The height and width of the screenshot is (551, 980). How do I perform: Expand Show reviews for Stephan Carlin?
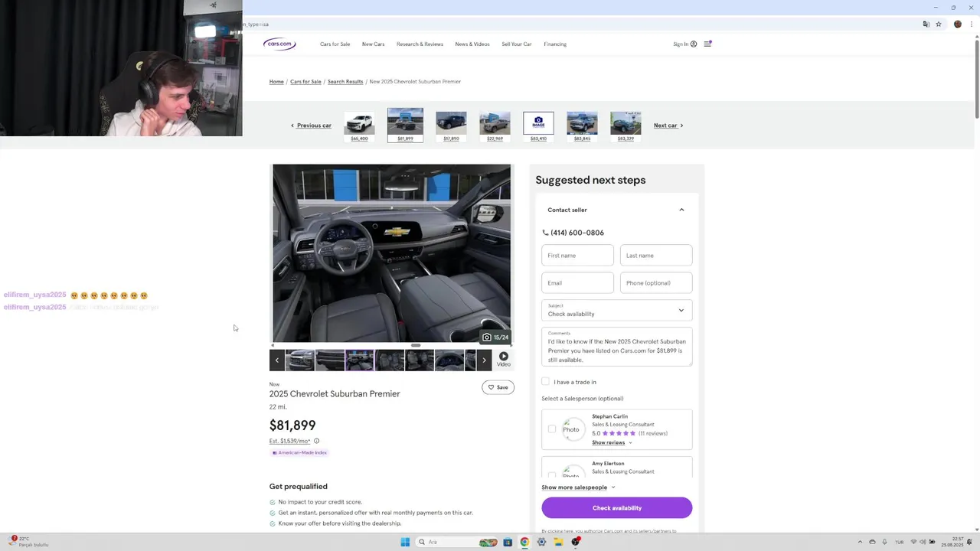[612, 442]
